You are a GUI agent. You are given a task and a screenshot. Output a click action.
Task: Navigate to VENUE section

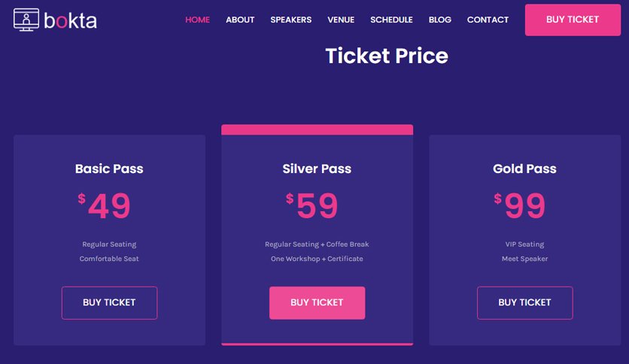[341, 20]
